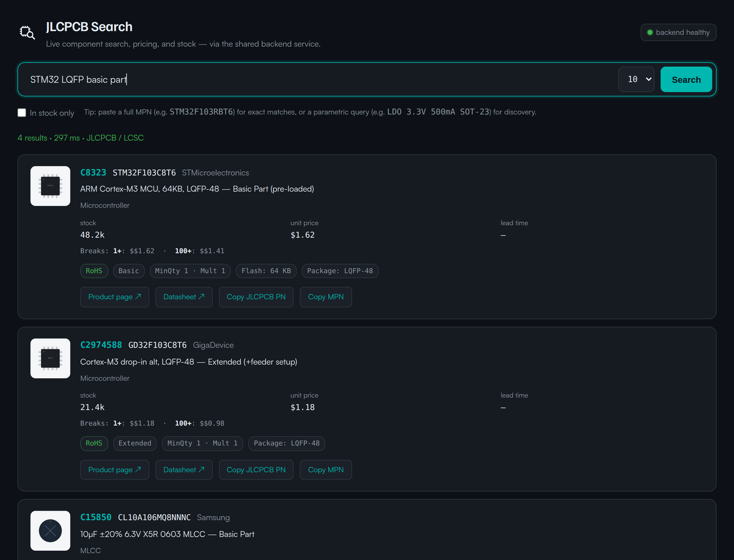Click the RoHS tag on GD32F103C8T6 card

point(94,443)
